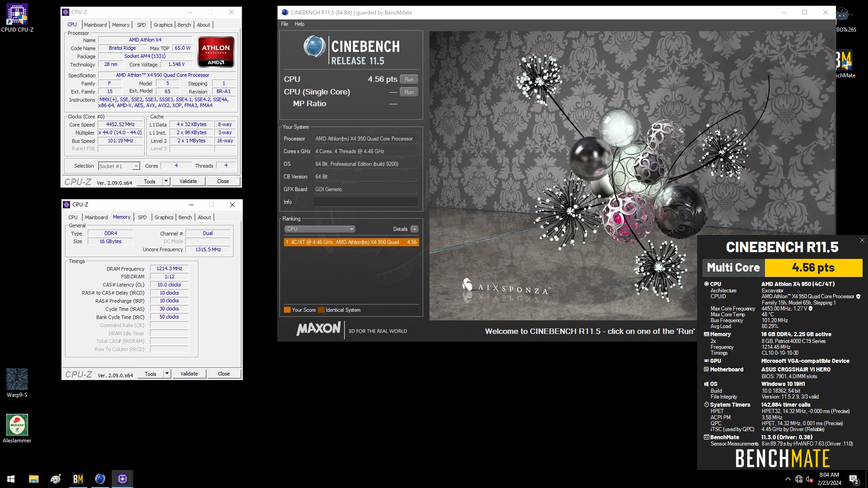Viewport: 868px width, 488px height.
Task: Open the notification center icon
Action: pyautogui.click(x=854, y=479)
